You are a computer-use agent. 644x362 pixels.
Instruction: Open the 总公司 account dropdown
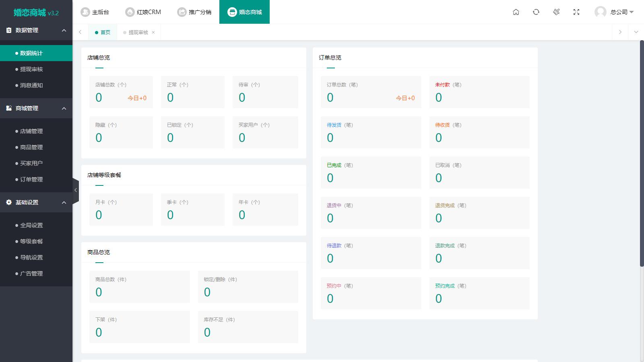(x=621, y=12)
